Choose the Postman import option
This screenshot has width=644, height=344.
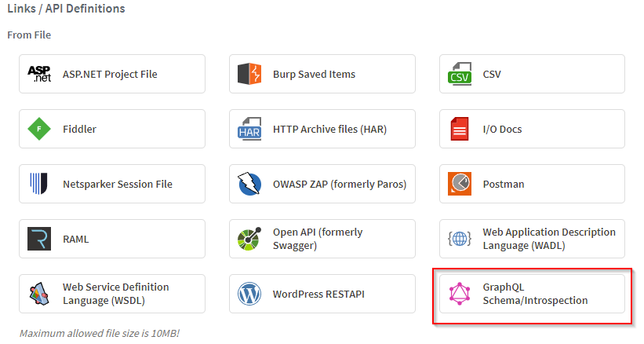tap(533, 184)
